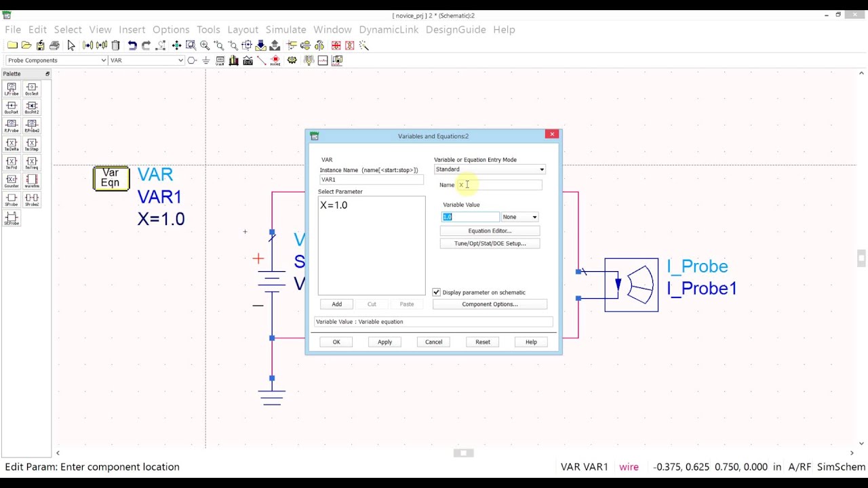
Task: Open the Window menu
Action: pos(332,30)
